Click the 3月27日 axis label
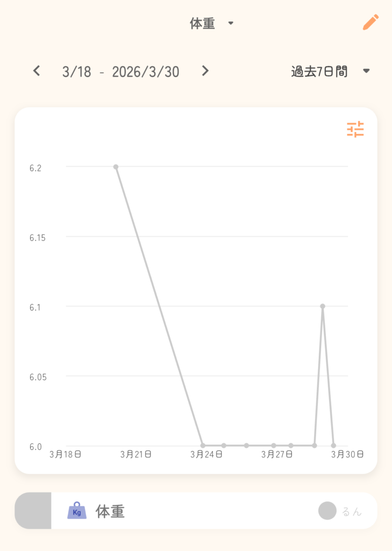The height and width of the screenshot is (551, 392). (x=277, y=455)
